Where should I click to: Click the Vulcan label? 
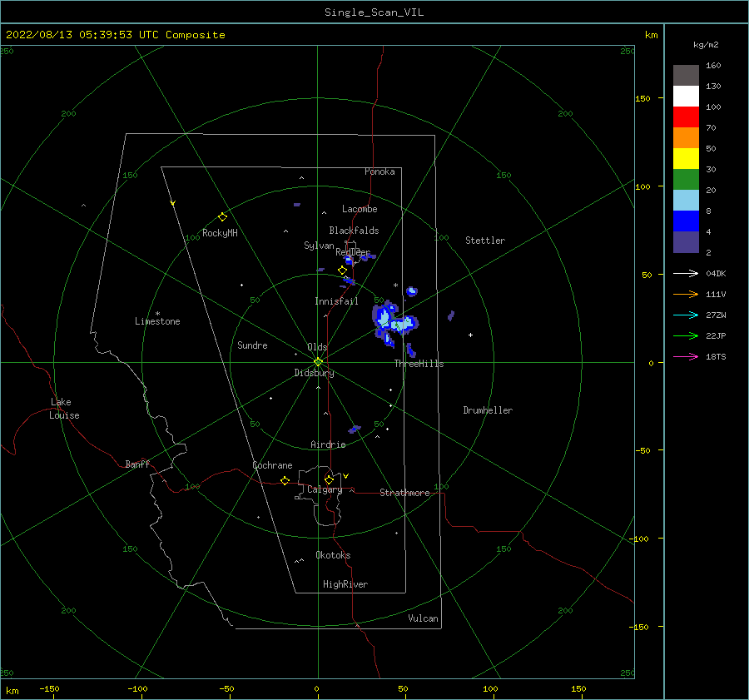[423, 618]
